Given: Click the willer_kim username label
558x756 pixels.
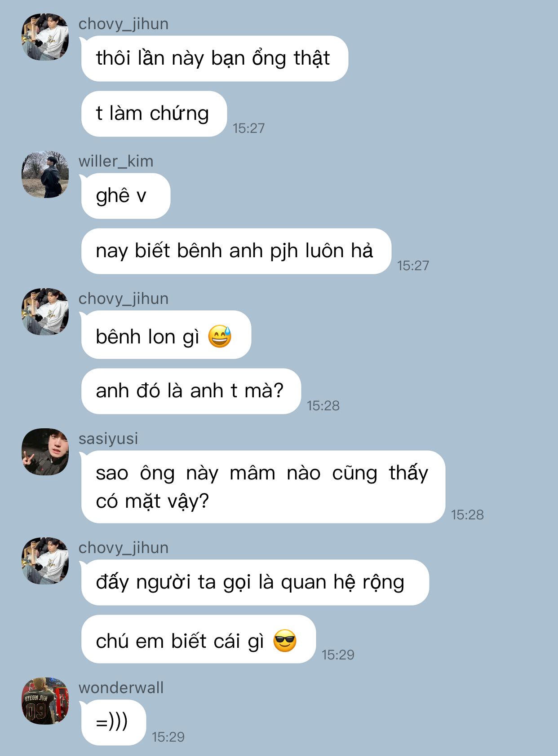Looking at the screenshot, I should (x=116, y=161).
